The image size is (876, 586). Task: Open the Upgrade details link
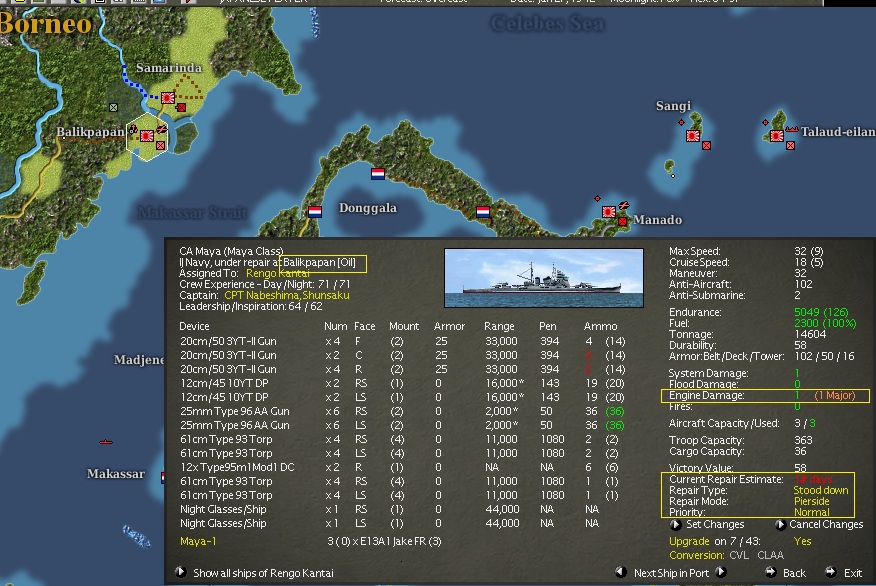[689, 541]
